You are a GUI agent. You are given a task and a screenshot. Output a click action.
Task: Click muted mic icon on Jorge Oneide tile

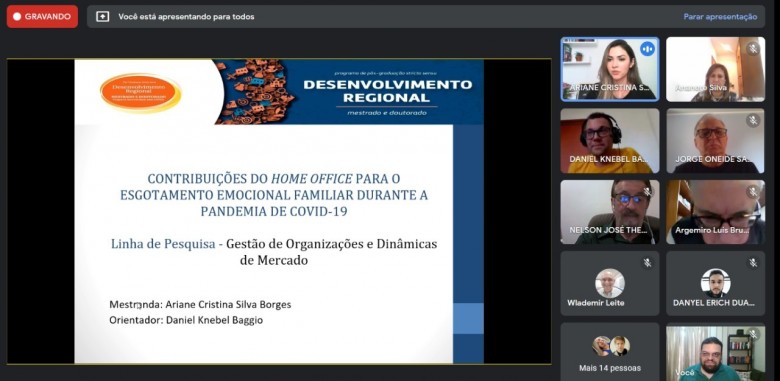tap(753, 120)
